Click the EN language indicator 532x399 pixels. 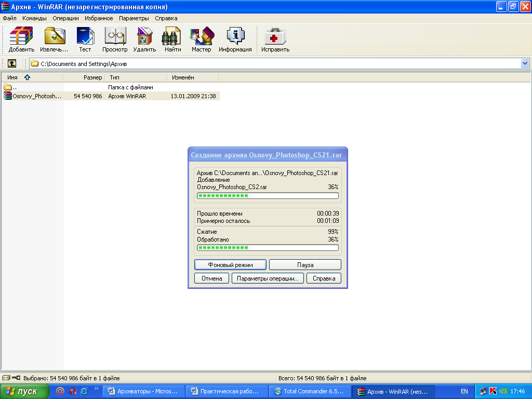(464, 391)
